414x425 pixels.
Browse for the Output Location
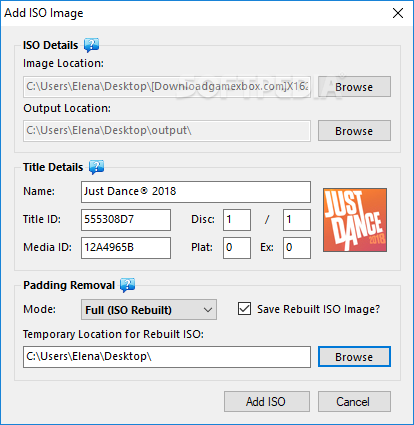(x=354, y=131)
